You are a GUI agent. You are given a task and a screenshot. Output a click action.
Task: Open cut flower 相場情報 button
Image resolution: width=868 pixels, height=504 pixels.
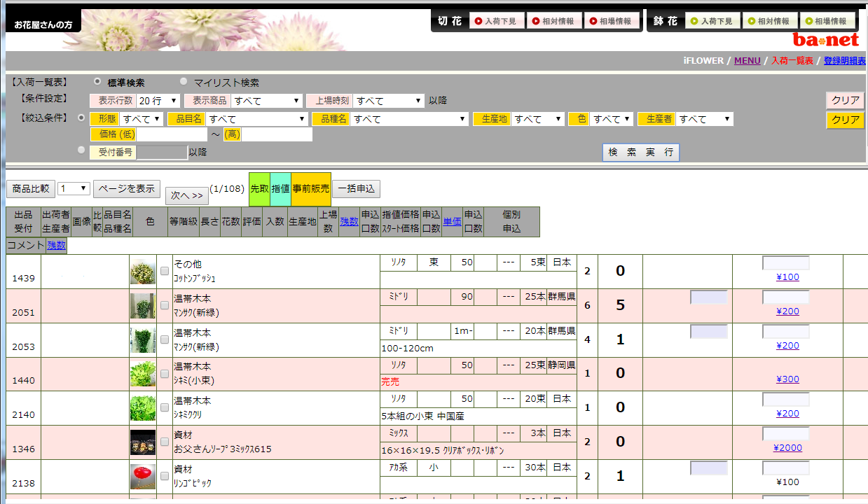click(x=609, y=21)
